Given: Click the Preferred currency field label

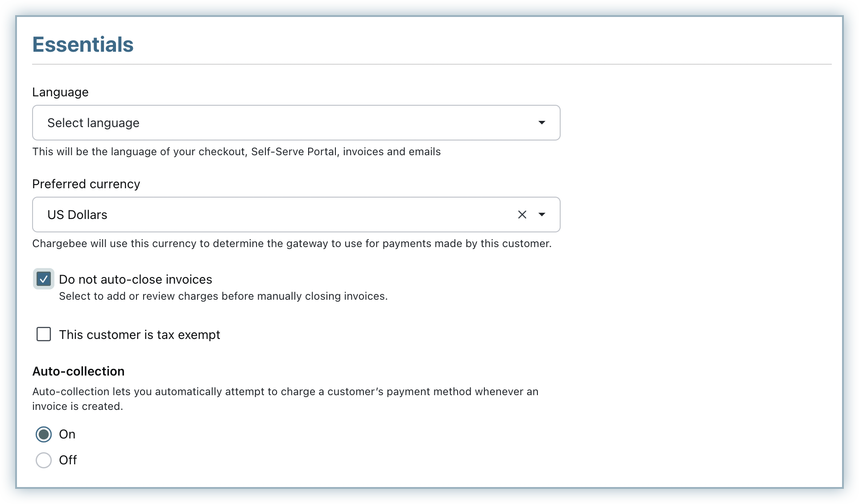Looking at the screenshot, I should (86, 184).
